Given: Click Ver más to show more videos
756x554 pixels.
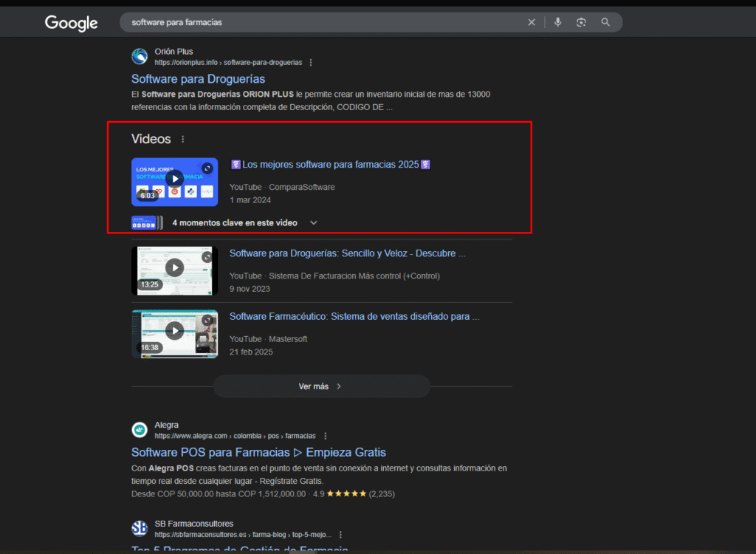Looking at the screenshot, I should point(322,386).
